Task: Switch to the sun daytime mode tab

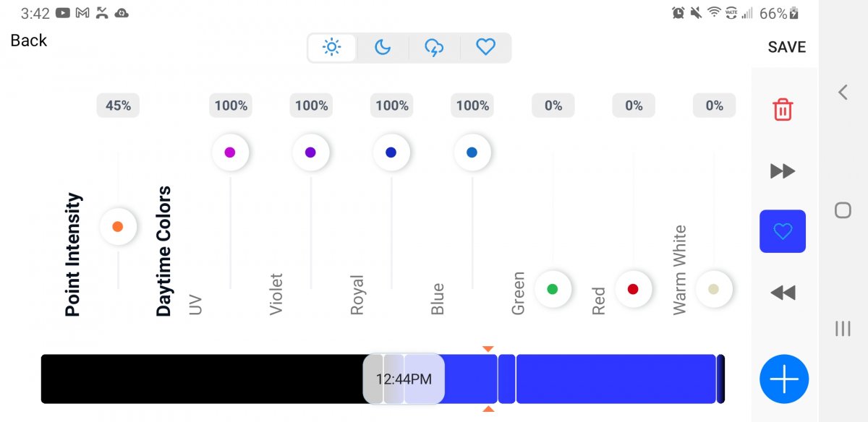Action: pyautogui.click(x=332, y=48)
